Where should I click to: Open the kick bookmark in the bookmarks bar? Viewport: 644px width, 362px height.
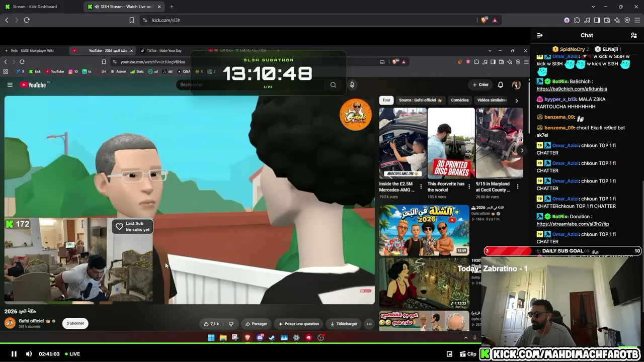(35, 71)
